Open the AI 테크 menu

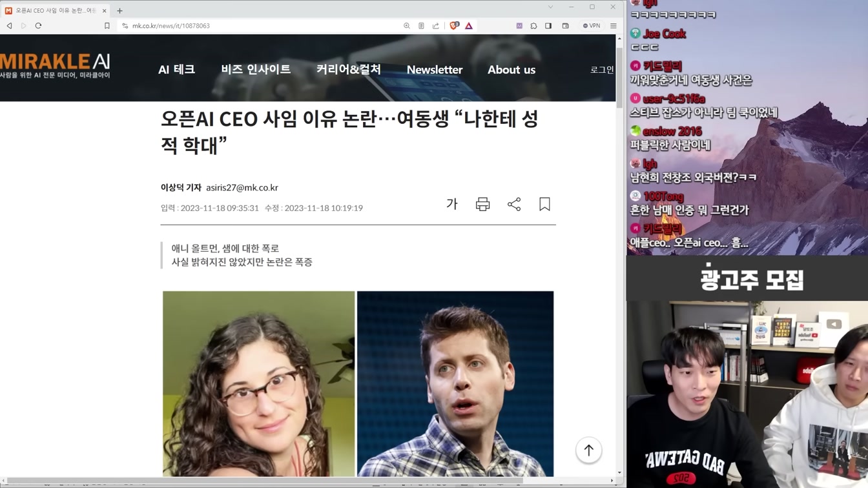click(176, 69)
